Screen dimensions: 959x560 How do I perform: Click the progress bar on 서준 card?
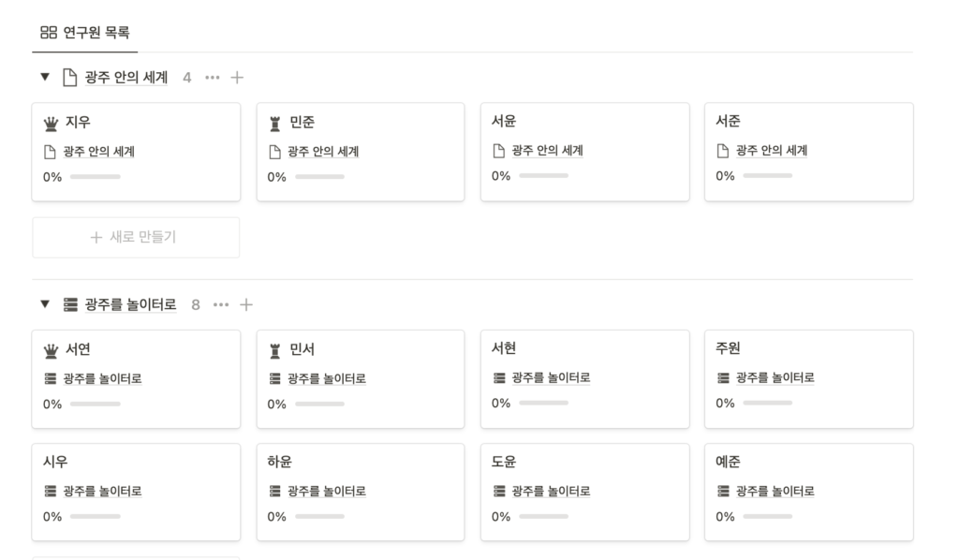click(x=767, y=176)
